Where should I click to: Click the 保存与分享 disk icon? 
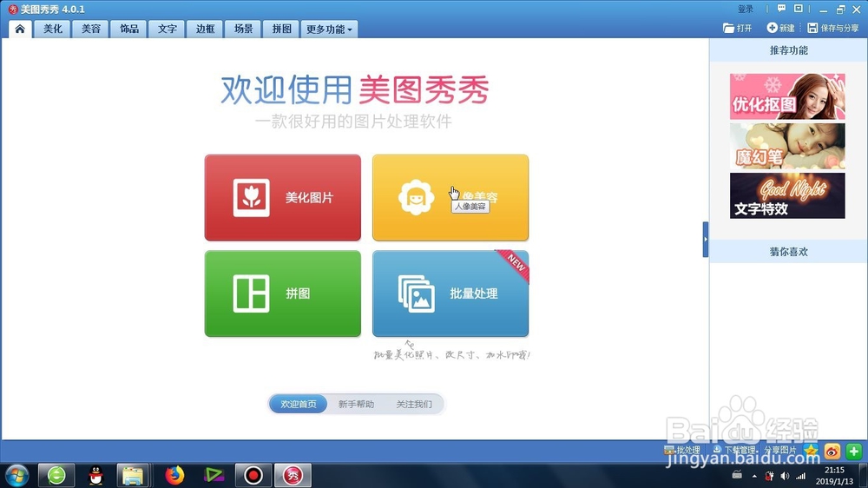812,28
